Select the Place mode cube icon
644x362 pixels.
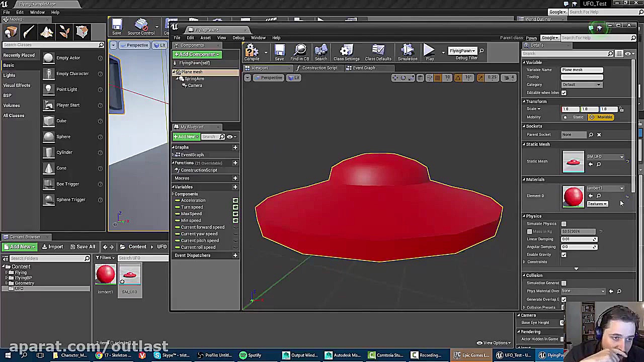[x=11, y=32]
